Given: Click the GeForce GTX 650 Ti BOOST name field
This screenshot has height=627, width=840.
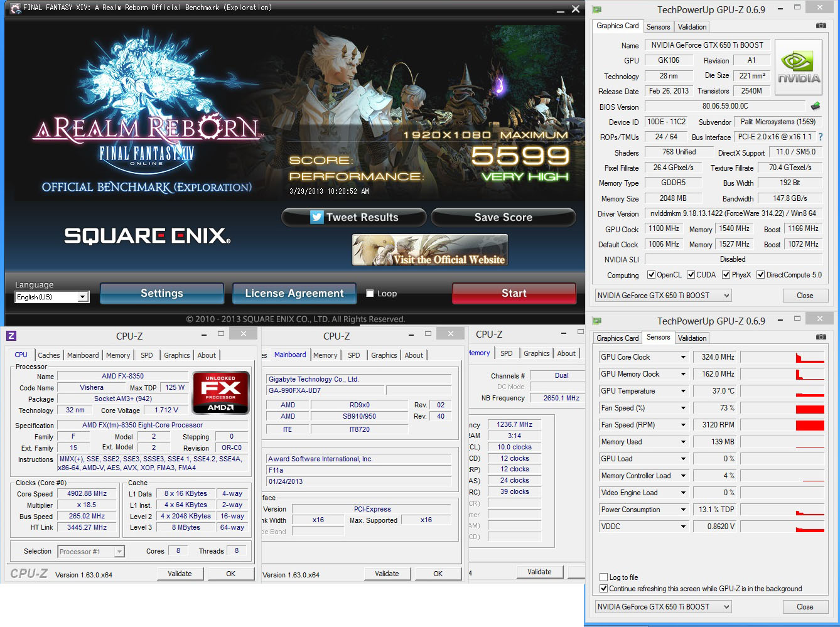Looking at the screenshot, I should coord(708,45).
